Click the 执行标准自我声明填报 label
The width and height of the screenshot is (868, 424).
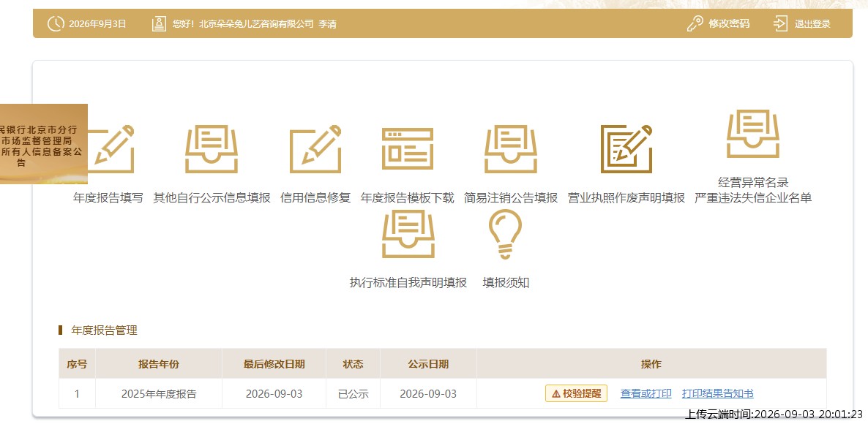[x=408, y=282]
